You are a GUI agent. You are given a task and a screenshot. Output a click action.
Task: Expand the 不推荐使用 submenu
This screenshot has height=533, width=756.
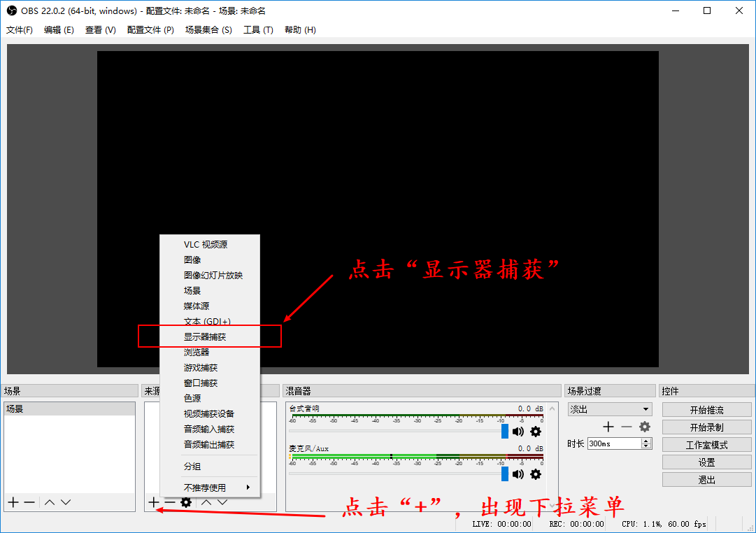[210, 488]
